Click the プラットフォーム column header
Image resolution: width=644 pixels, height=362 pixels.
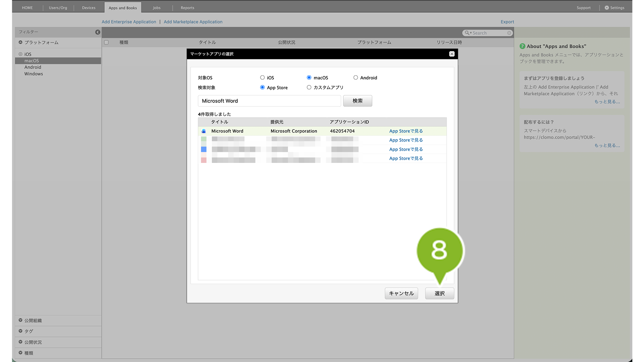click(374, 42)
